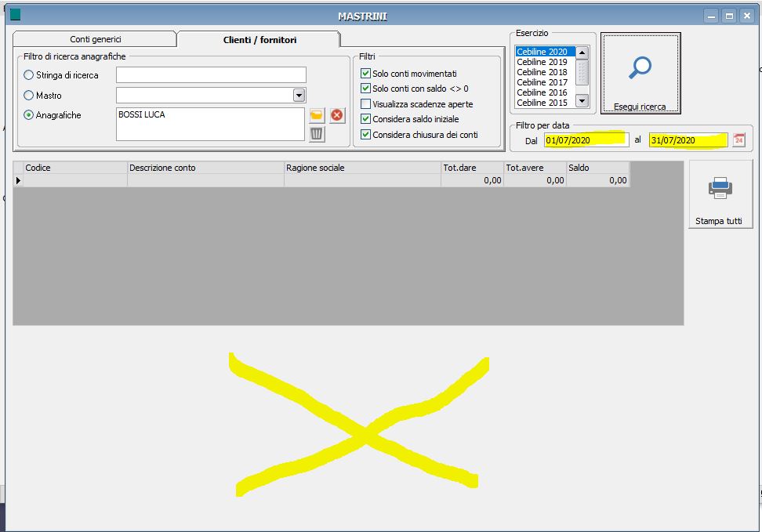Viewport: 762px width, 532px height.
Task: Click Esercizio list scroll up arrow
Action: [582, 52]
